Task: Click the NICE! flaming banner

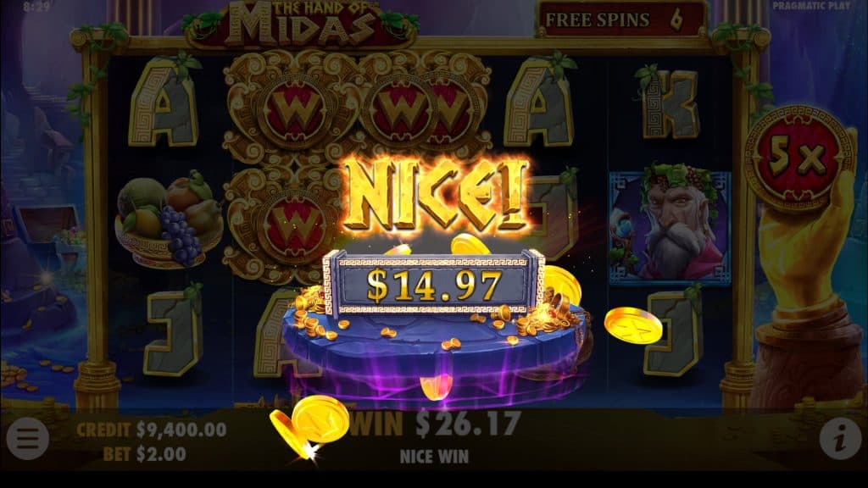Action: 437,196
